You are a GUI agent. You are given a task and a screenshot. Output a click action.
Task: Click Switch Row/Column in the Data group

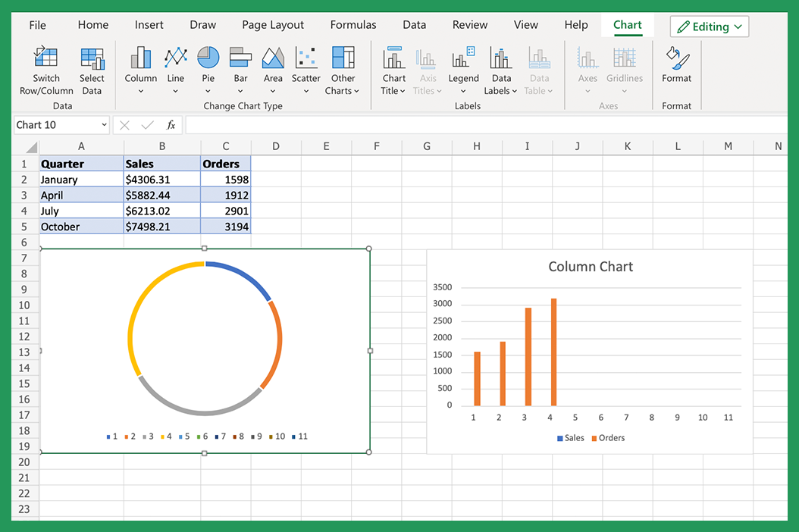click(x=45, y=68)
